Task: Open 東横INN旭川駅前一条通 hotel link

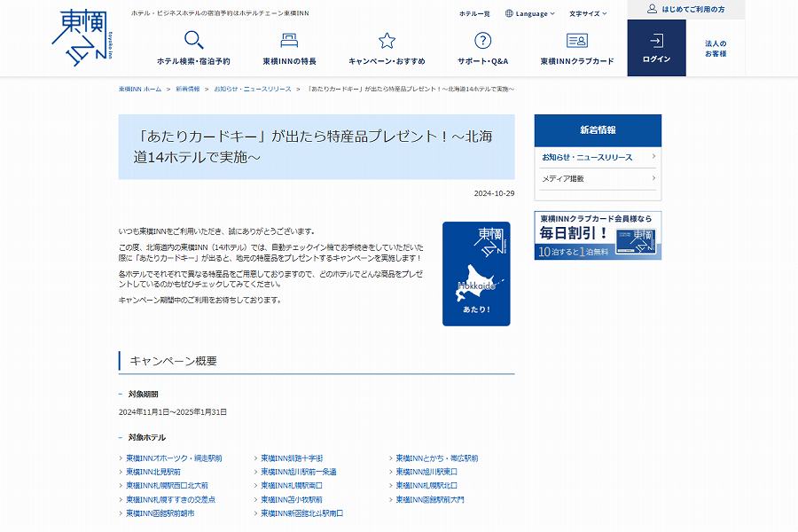Action: pos(299,472)
